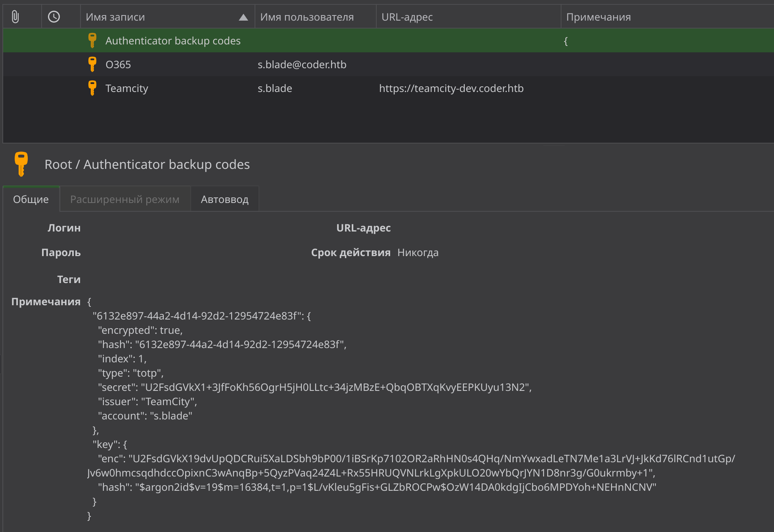This screenshot has height=532, width=774.
Task: Click the key icon beside Teamcity
Action: coord(92,88)
